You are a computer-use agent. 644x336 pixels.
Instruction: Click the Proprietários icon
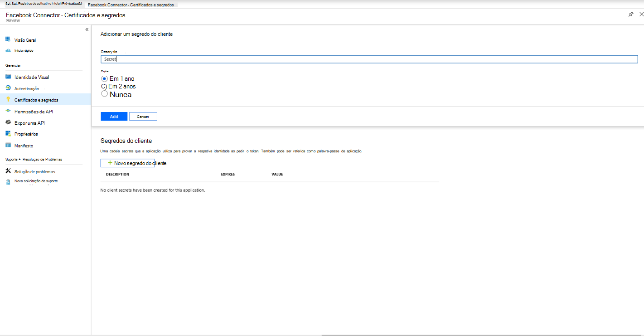pos(8,134)
